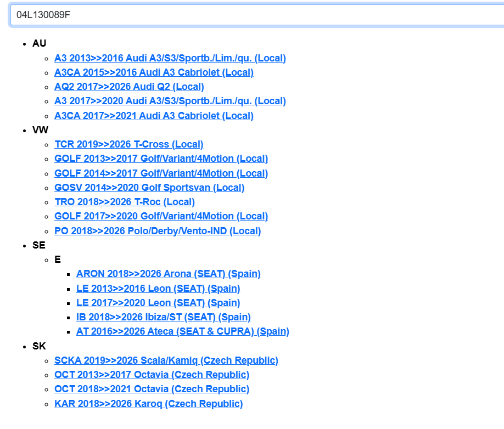Open A3CA 2017>>2021 Audi A3 Cabriolet link
This screenshot has width=504, height=429.
(x=154, y=116)
